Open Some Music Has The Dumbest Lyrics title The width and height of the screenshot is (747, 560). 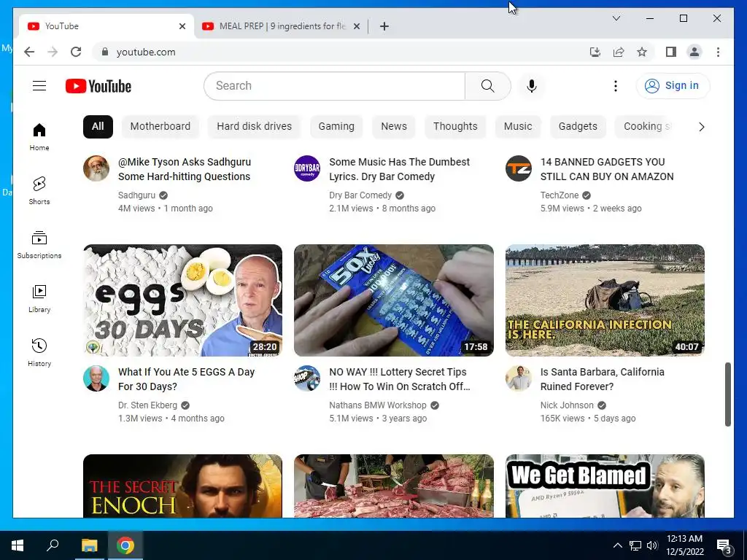(x=399, y=169)
